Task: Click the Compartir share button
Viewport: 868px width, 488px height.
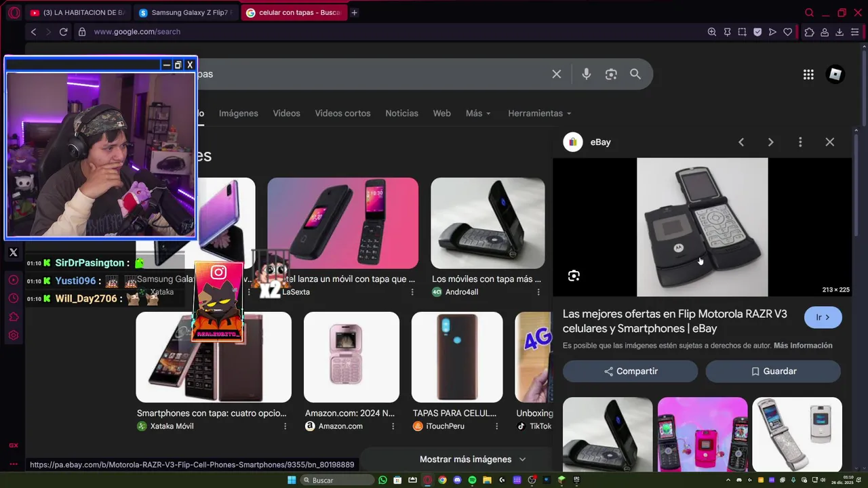Action: [630, 371]
